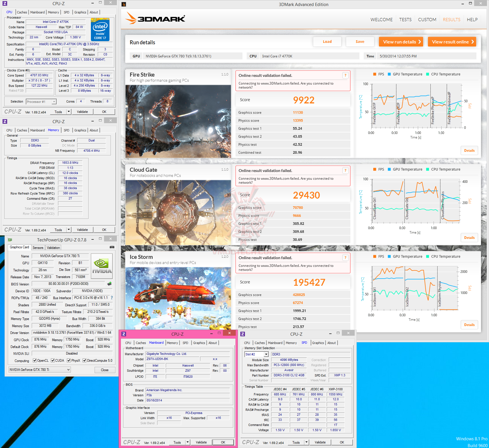Click GPU Temperature legend swatch for Cloud Gate
489x448 pixels.
click(389, 169)
